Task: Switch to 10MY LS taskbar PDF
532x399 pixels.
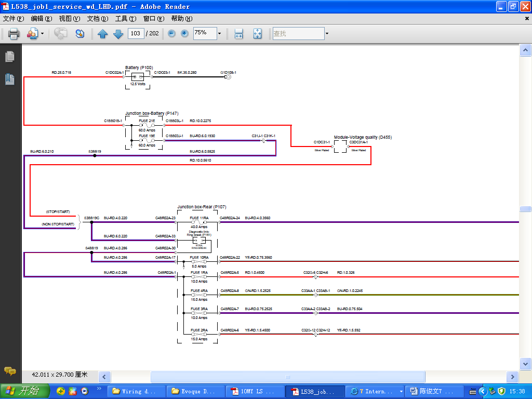Action: (x=255, y=391)
